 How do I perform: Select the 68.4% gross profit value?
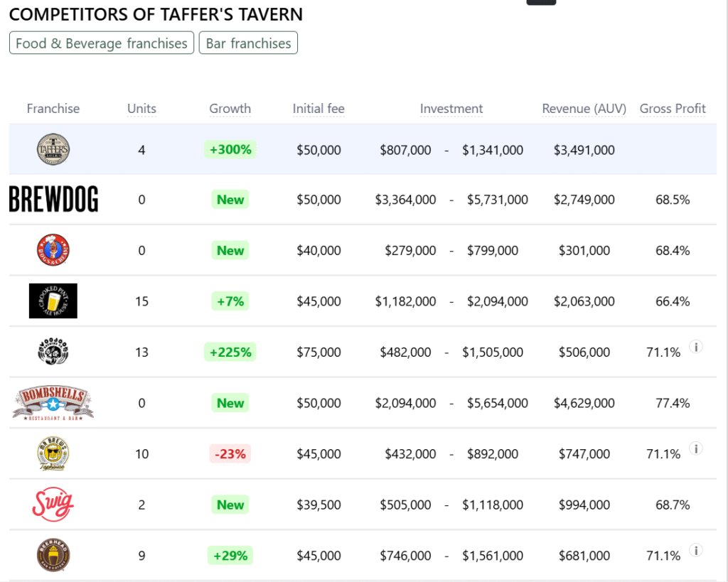point(673,251)
